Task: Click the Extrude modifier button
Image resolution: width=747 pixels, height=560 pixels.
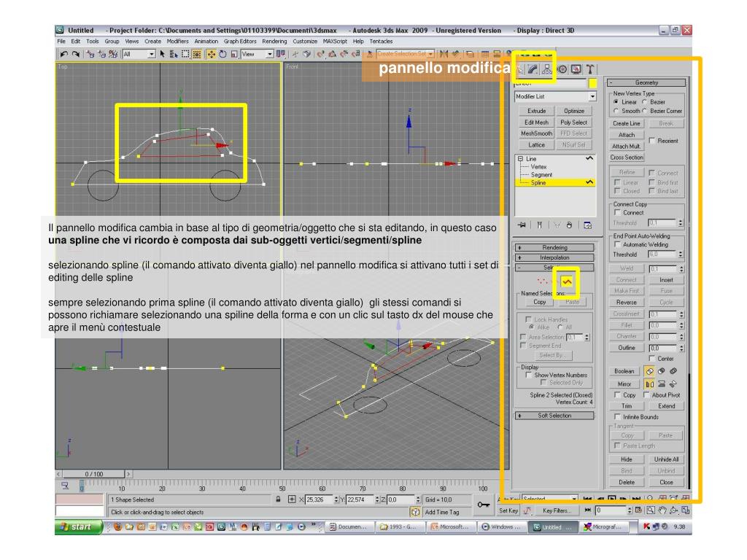Action: [536, 111]
